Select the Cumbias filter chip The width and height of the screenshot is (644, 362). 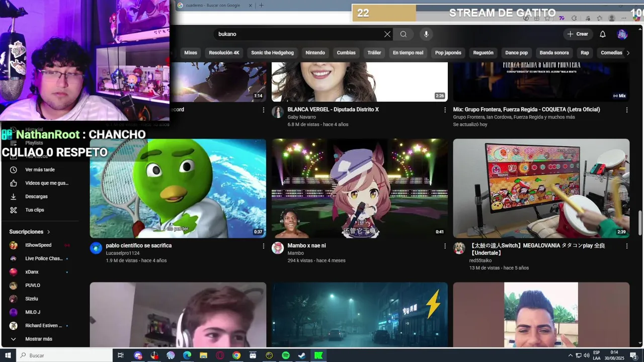click(x=346, y=53)
